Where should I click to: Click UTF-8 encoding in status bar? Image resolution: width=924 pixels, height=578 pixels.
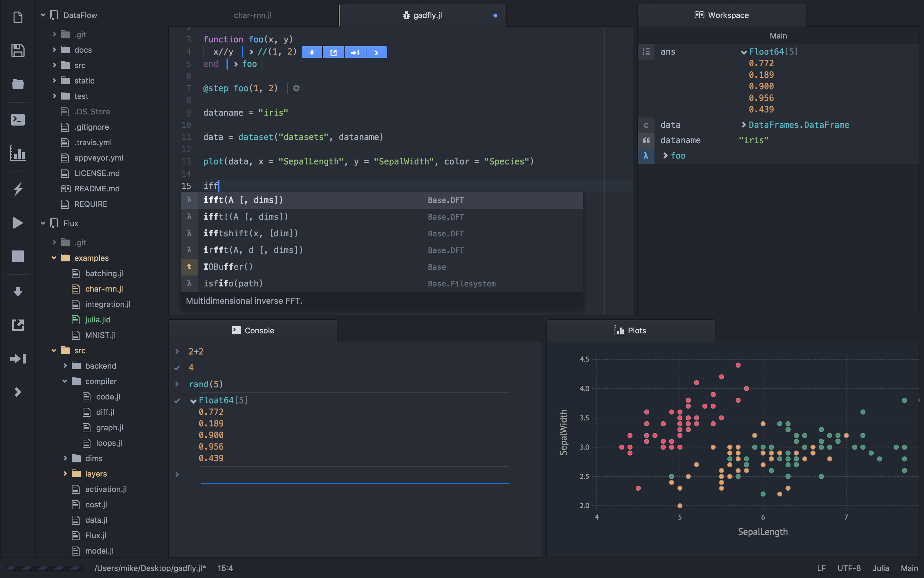(x=849, y=568)
